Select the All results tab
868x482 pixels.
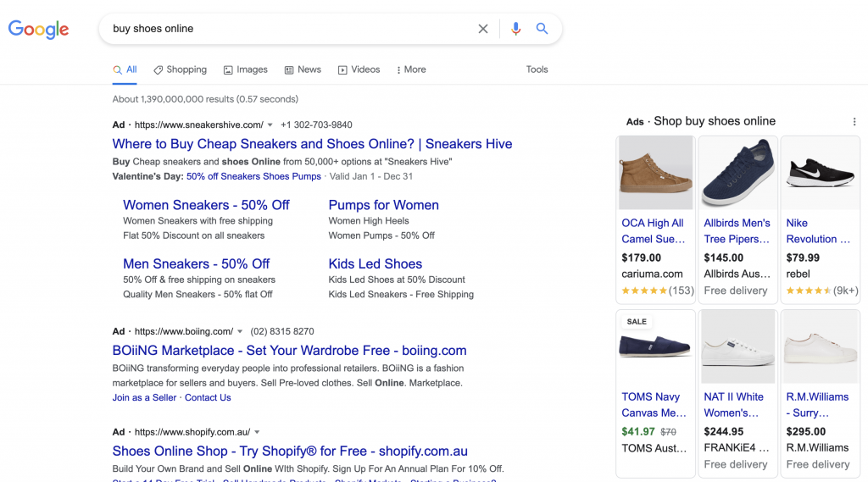click(125, 69)
